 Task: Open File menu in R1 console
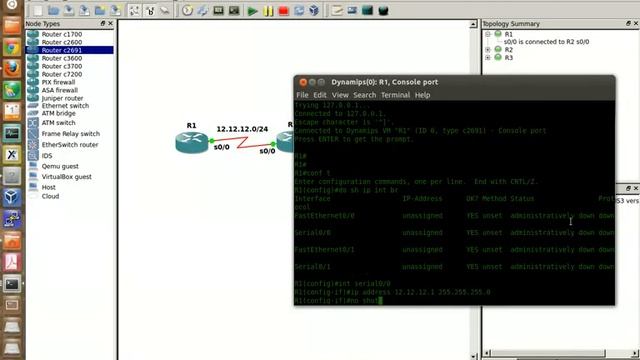(302, 95)
